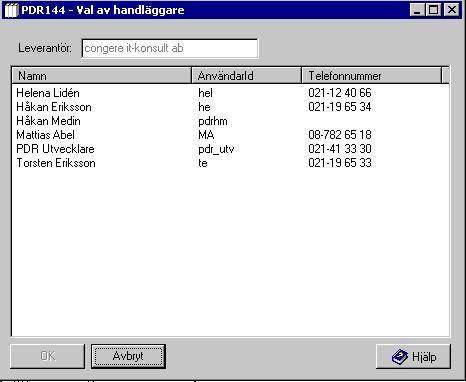
Task: Select the Helena Lidén row
Action: click(x=230, y=93)
